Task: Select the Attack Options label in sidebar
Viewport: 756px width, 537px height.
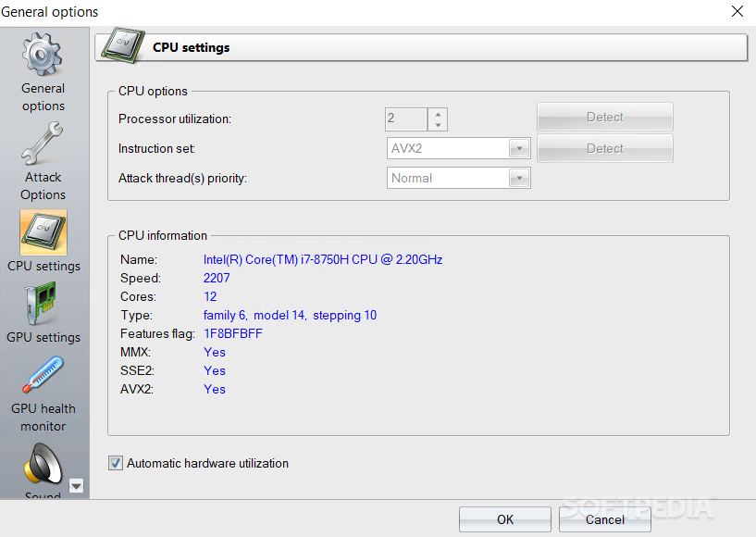Action: pyautogui.click(x=43, y=186)
